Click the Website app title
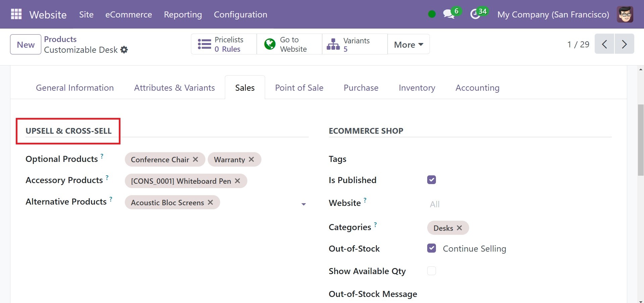Screen dimensions: 644x303 tap(48, 14)
